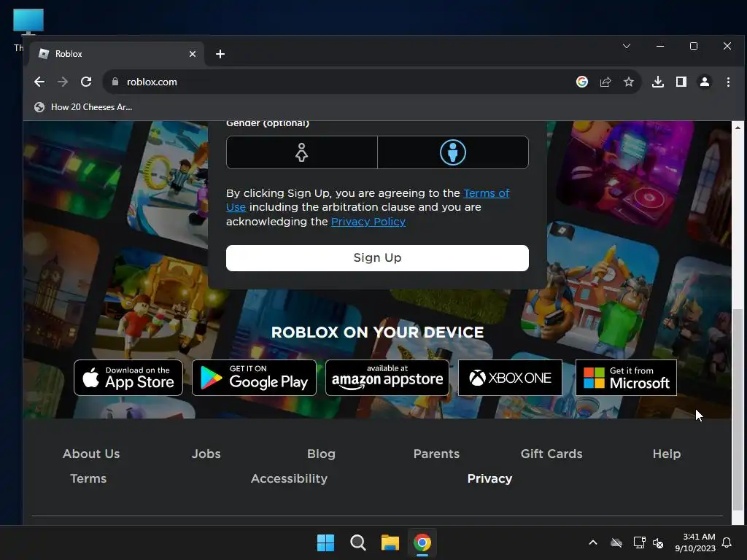Screen dimensions: 747x560
Task: Open the Terms footer link
Action: [x=88, y=478]
